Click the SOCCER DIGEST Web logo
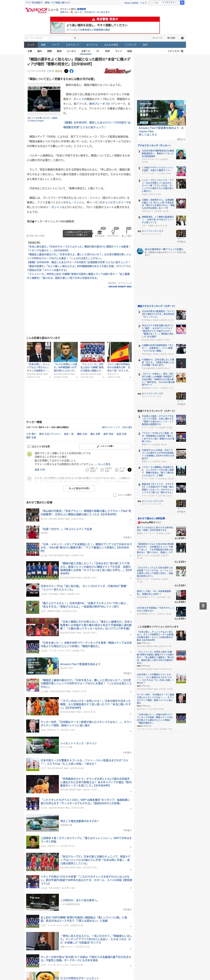Image resolution: width=210 pixels, height=980 pixels. (x=118, y=71)
